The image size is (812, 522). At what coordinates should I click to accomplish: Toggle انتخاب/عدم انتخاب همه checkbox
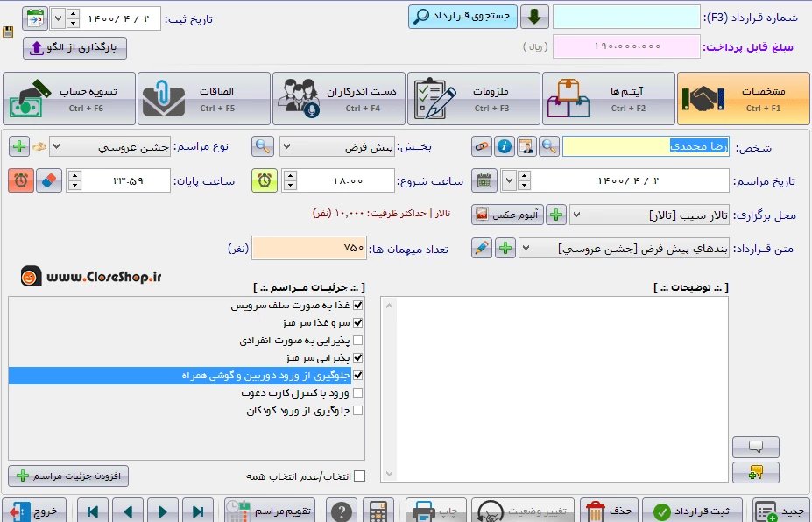359,476
